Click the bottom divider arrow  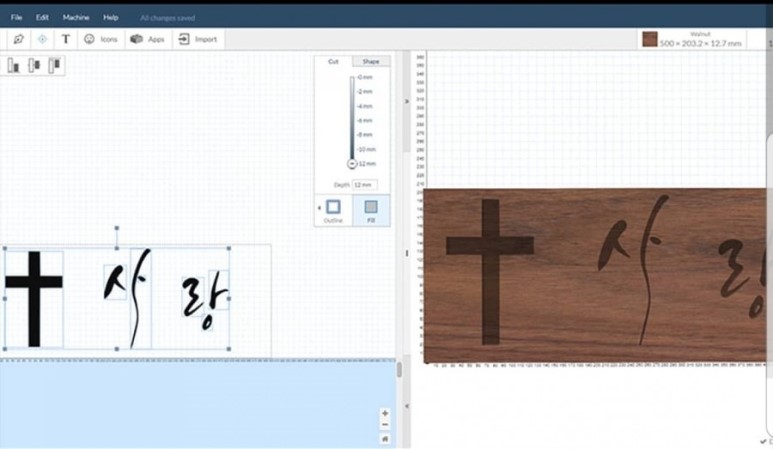tap(407, 406)
